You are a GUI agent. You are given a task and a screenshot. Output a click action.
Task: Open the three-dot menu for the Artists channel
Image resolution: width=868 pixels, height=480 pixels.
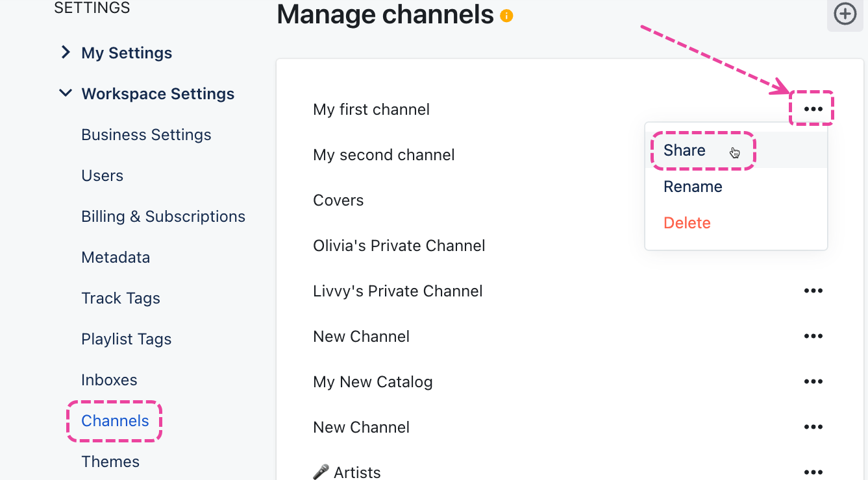pos(813,472)
